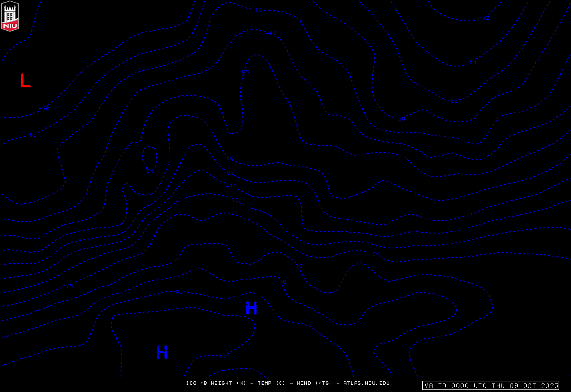Click the red L low-pressure marker
This screenshot has height=392, width=571.
click(25, 81)
